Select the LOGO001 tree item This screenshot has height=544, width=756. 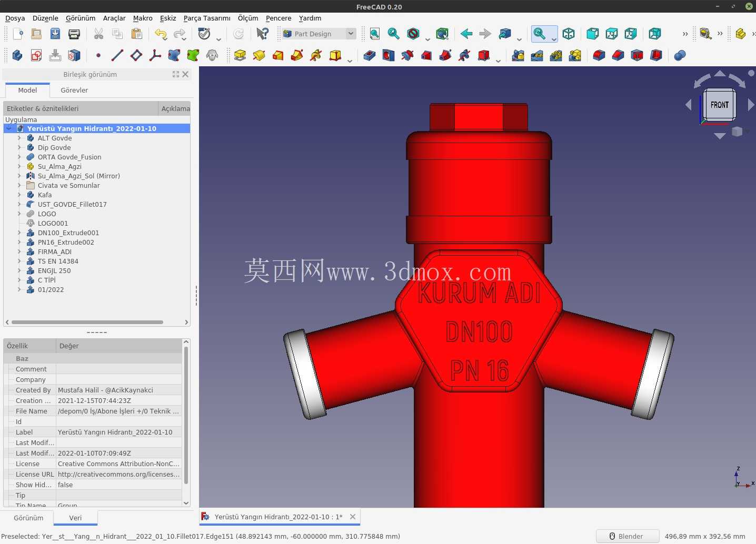53,223
